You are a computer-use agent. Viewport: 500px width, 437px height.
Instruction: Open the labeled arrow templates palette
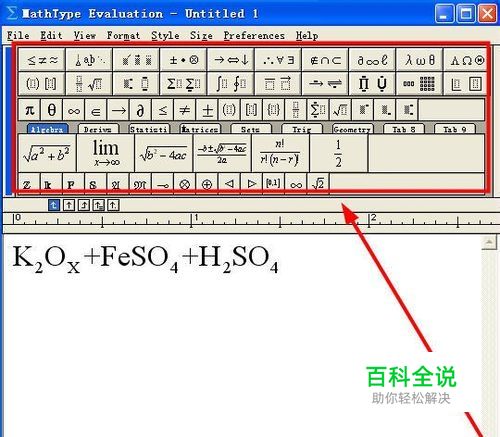click(x=325, y=84)
